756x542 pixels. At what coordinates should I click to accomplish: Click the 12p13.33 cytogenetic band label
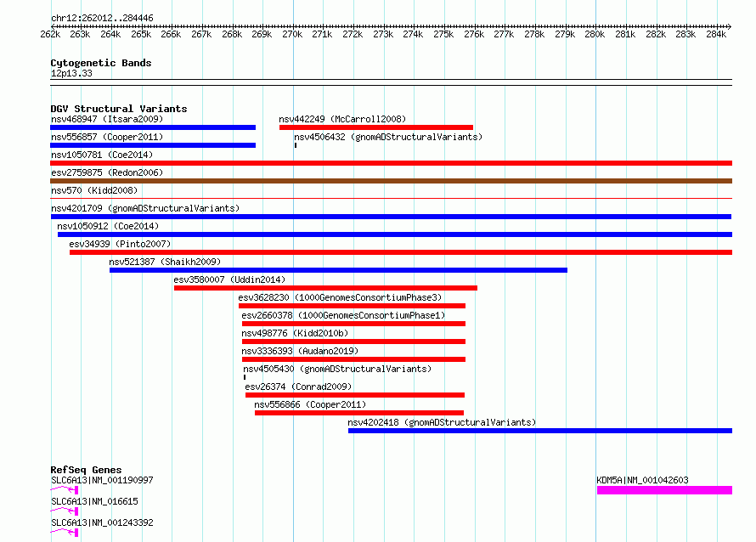[71, 73]
